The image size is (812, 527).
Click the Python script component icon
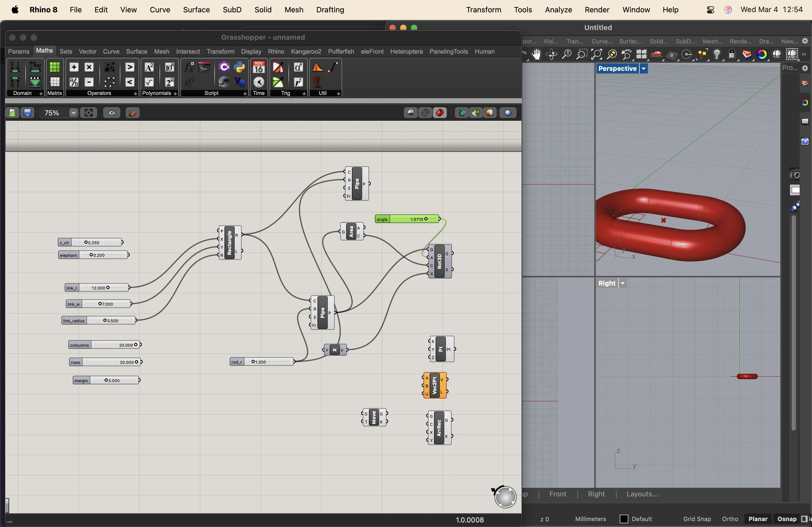[240, 67]
